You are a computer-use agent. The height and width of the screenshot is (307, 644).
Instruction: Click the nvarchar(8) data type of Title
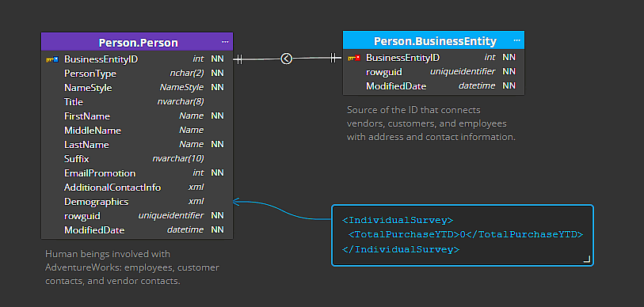click(181, 102)
